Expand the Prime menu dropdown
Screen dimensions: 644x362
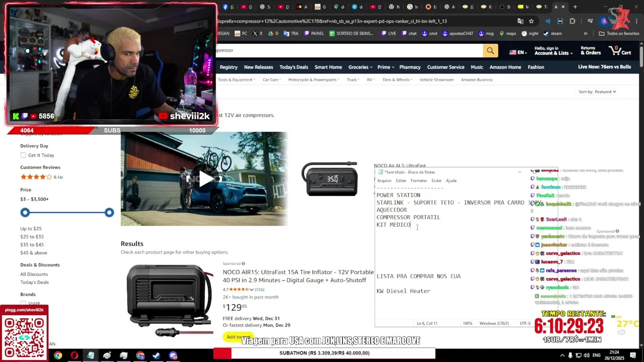tap(385, 67)
